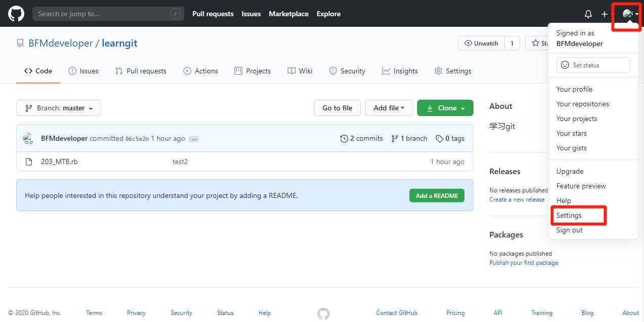
Task: Expand the commit message ellipsis button
Action: (194, 139)
